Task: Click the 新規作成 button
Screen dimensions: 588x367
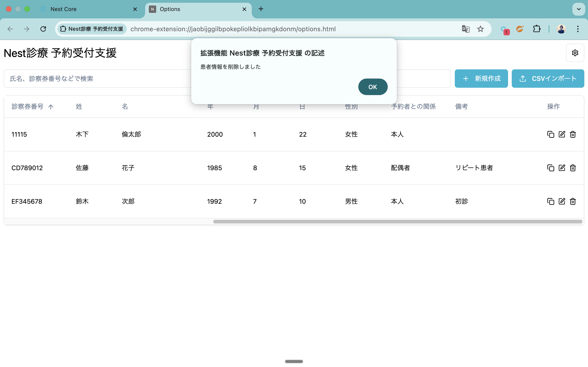Action: click(x=481, y=78)
